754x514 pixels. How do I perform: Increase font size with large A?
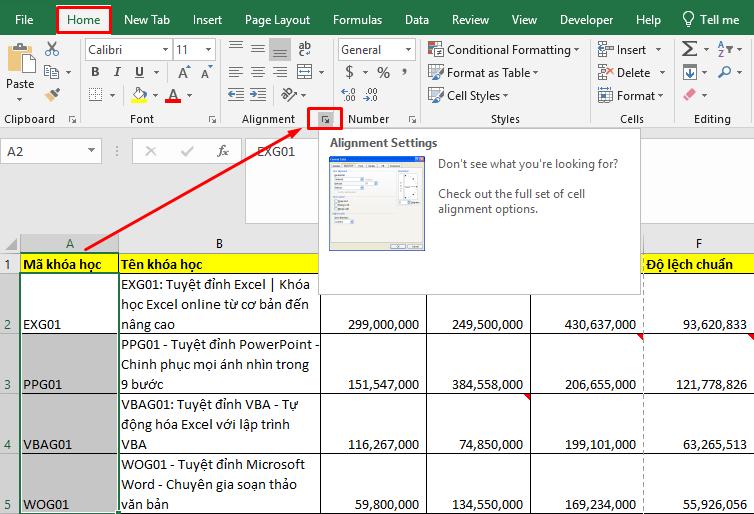(x=183, y=72)
